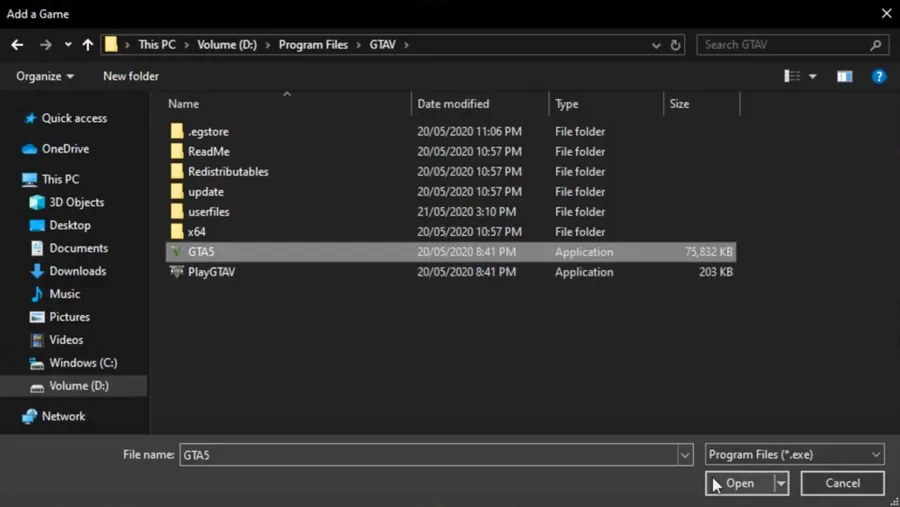The height and width of the screenshot is (507, 900).
Task: Select the .egstore folder
Action: coord(451,131)
